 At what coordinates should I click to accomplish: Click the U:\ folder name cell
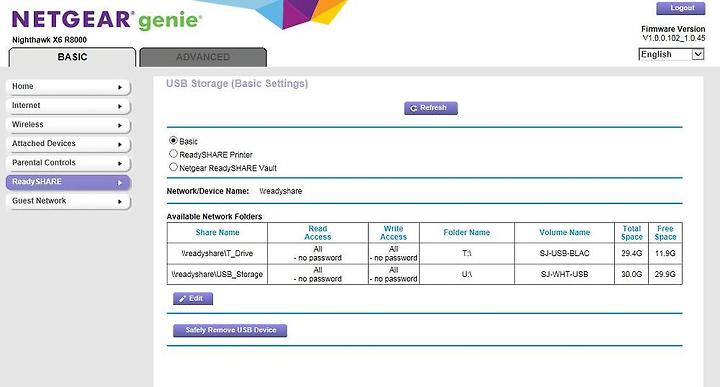[467, 275]
